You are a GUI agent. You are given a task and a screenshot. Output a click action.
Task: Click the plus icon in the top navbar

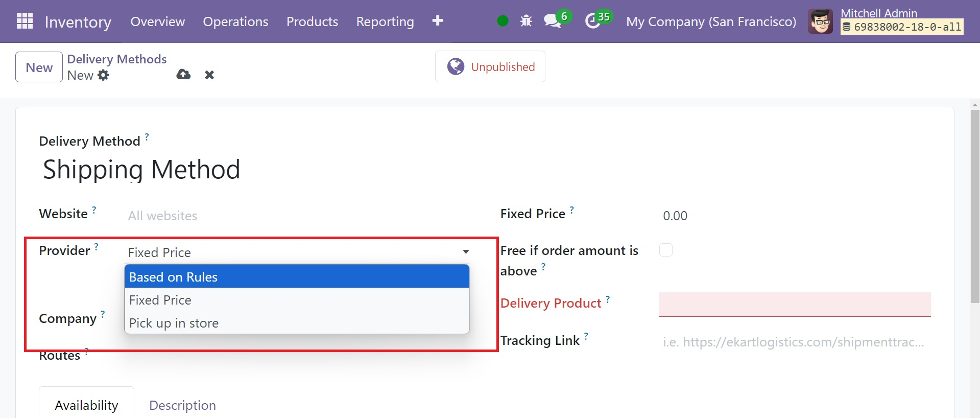[x=438, y=20]
